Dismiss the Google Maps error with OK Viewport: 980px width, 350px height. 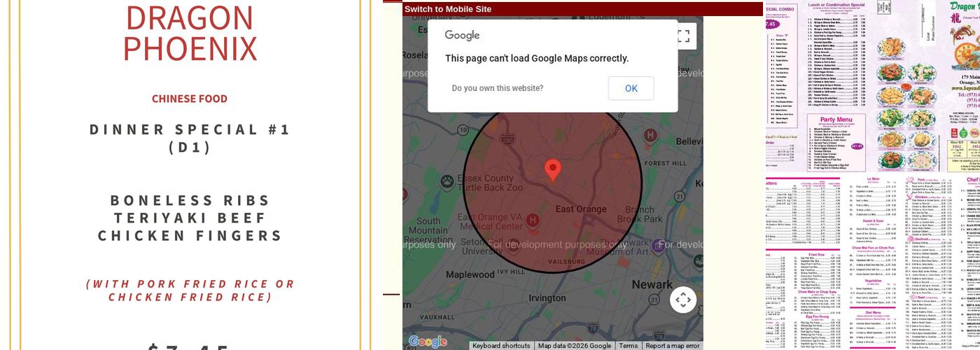tap(631, 88)
